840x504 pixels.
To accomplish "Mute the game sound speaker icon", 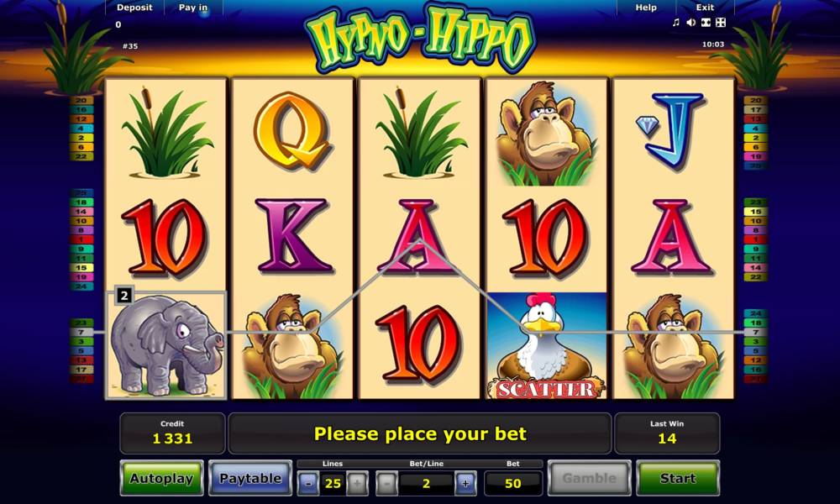I will click(691, 23).
